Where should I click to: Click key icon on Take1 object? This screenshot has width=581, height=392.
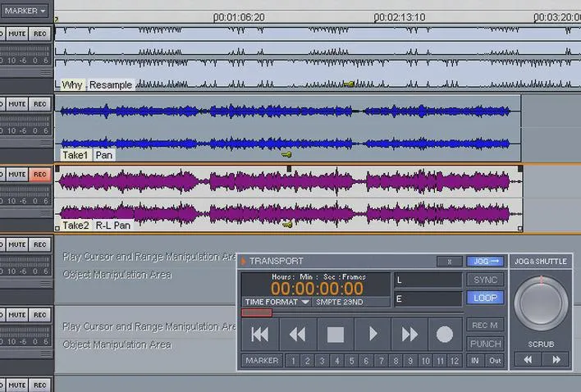click(286, 154)
